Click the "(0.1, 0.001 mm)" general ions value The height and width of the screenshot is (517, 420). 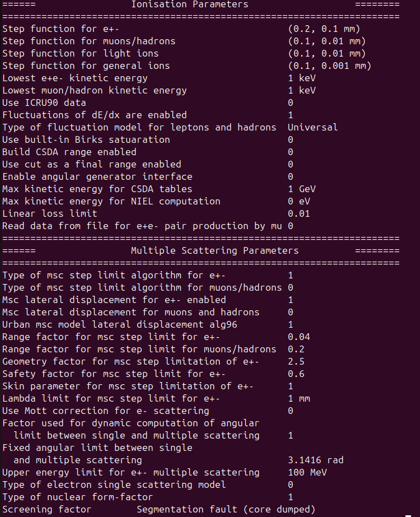(x=329, y=66)
